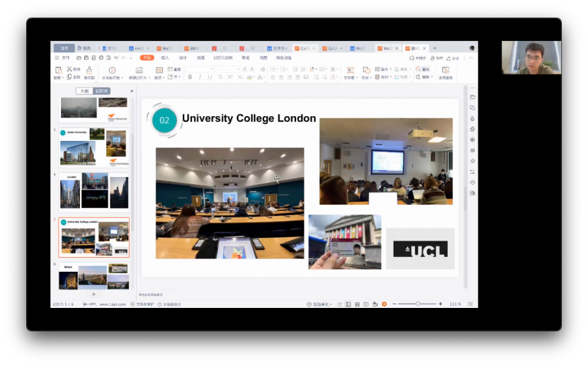Toggle Underline formatting

point(210,76)
